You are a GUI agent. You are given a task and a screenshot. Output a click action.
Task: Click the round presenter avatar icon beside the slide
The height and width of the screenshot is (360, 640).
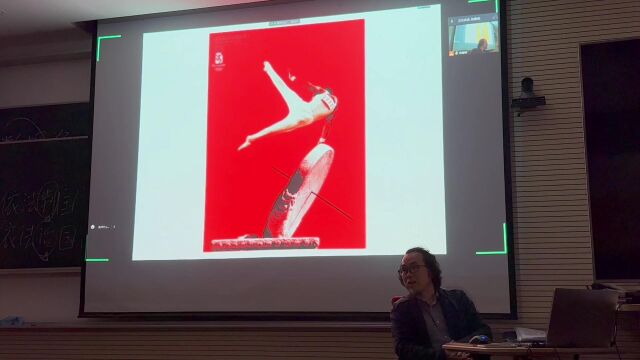point(93,227)
